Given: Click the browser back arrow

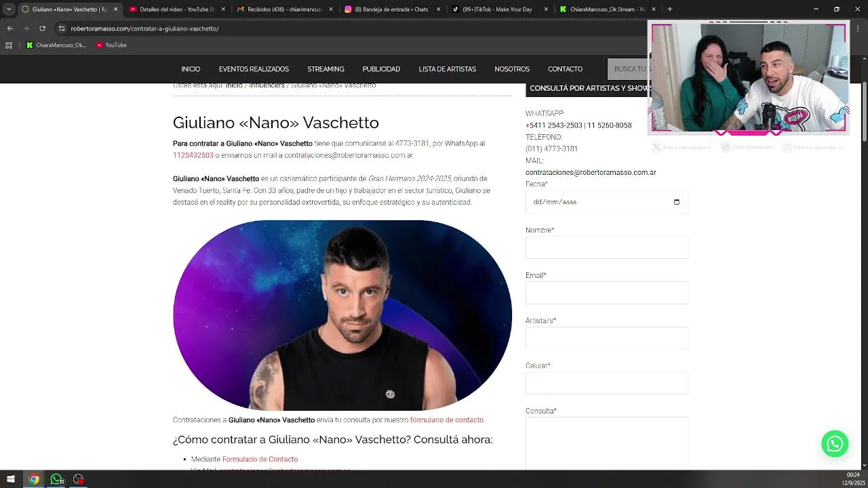Looking at the screenshot, I should pos(9,28).
